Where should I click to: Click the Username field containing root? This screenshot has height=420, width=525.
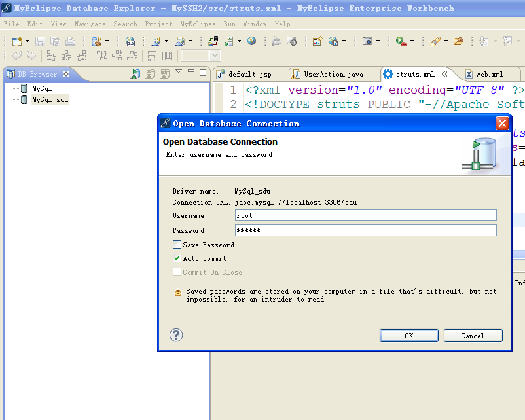[x=366, y=215]
